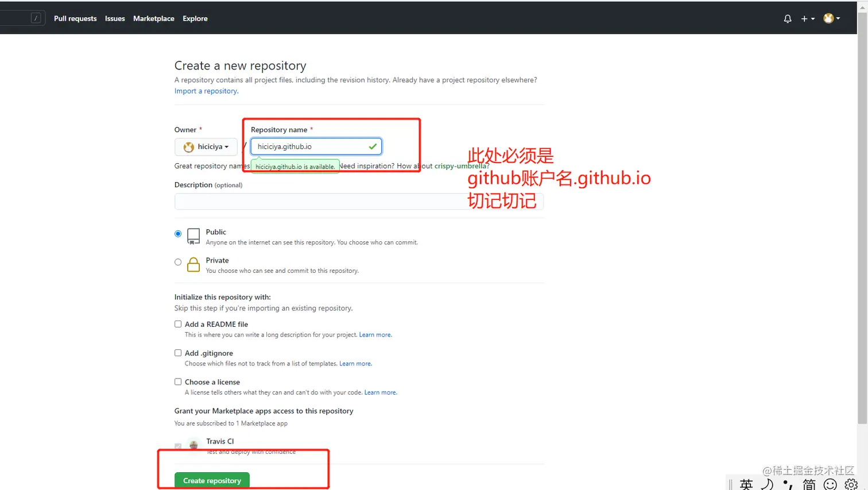Click the hiciciya owner avatar icon

[189, 147]
